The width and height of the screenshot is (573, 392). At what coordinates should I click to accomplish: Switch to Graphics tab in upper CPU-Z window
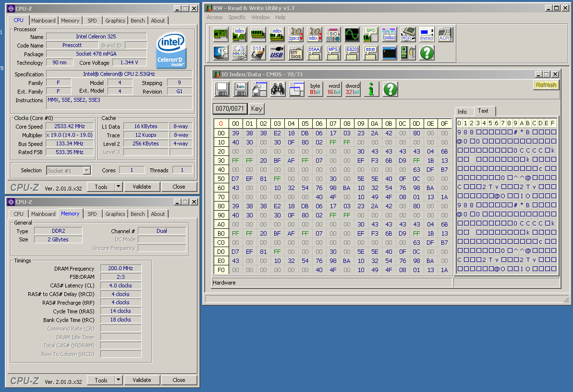click(x=115, y=21)
